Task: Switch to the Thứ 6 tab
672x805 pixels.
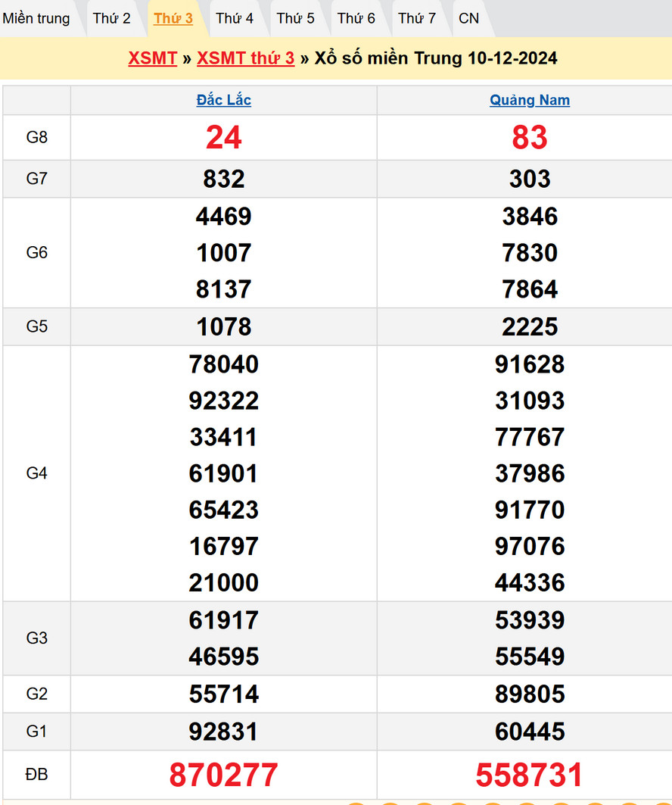Action: click(356, 18)
